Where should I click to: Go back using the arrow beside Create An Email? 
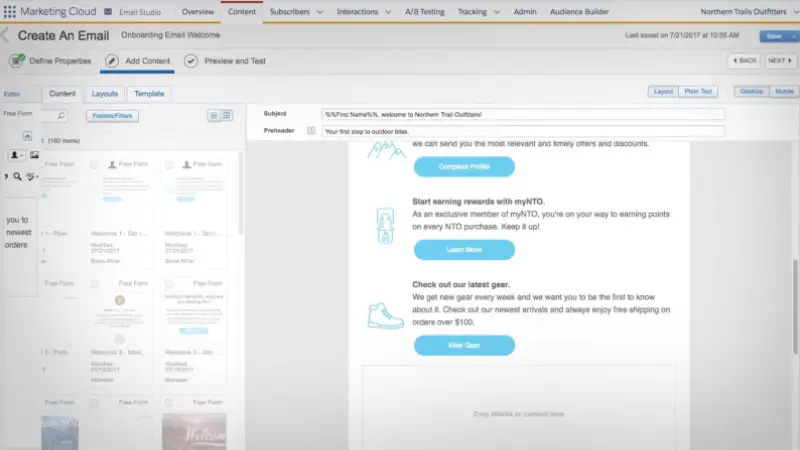tap(5, 35)
